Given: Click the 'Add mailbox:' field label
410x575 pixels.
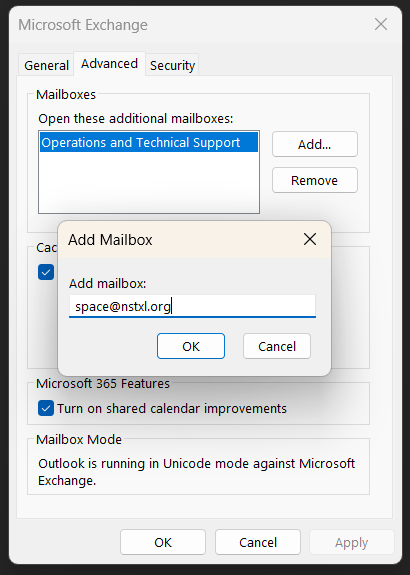Looking at the screenshot, I should 107,283.
